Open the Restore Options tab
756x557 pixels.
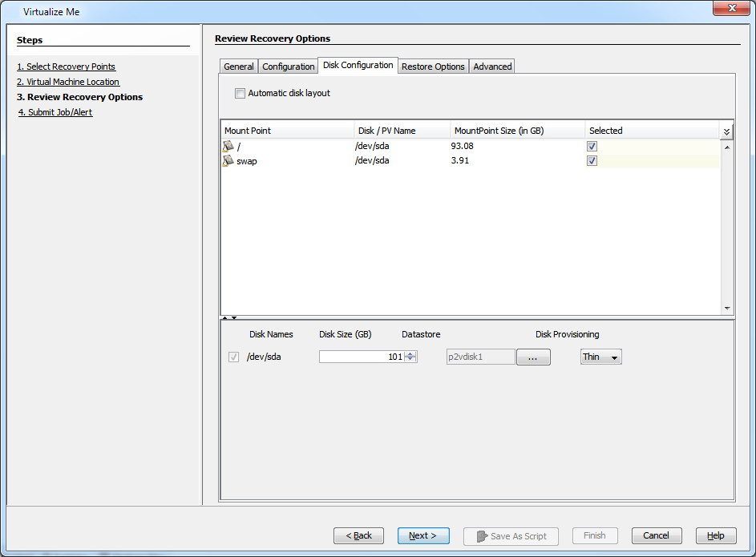[433, 67]
